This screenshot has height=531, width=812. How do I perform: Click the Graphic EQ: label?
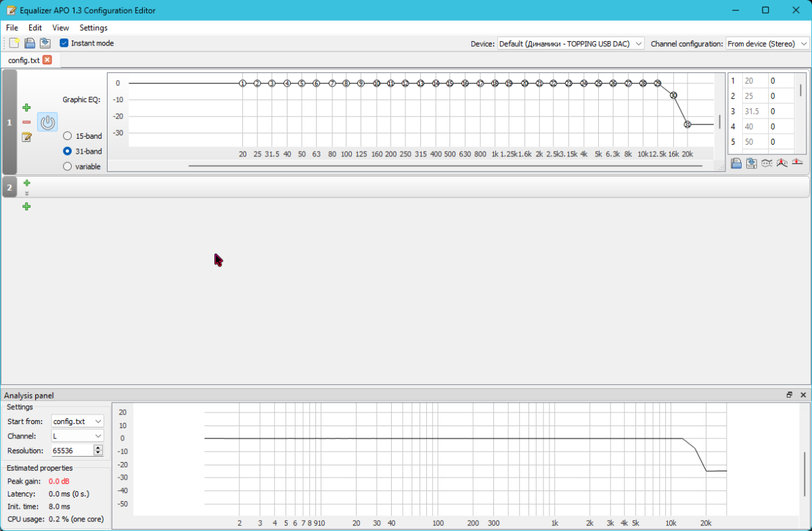81,99
